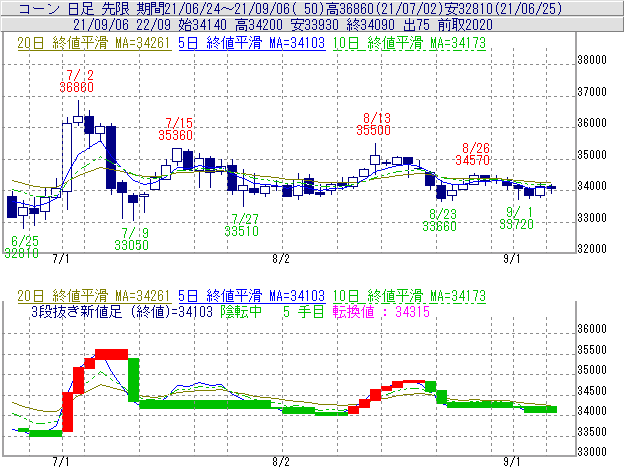Click the 3段抜き新値足 (終値)=34103 label

[122, 311]
